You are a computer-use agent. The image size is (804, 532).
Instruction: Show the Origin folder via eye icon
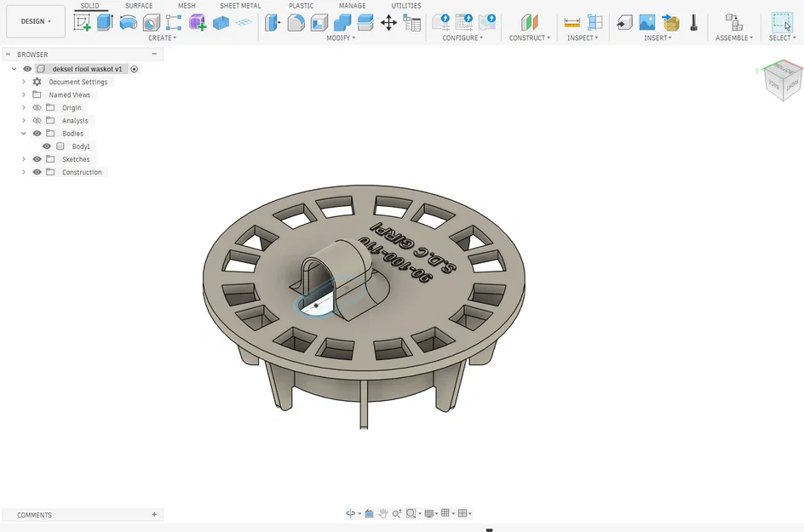click(x=37, y=107)
